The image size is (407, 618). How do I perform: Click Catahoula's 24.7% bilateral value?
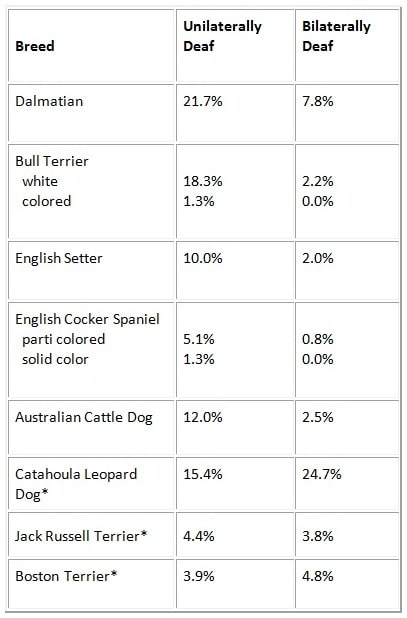[x=322, y=474]
